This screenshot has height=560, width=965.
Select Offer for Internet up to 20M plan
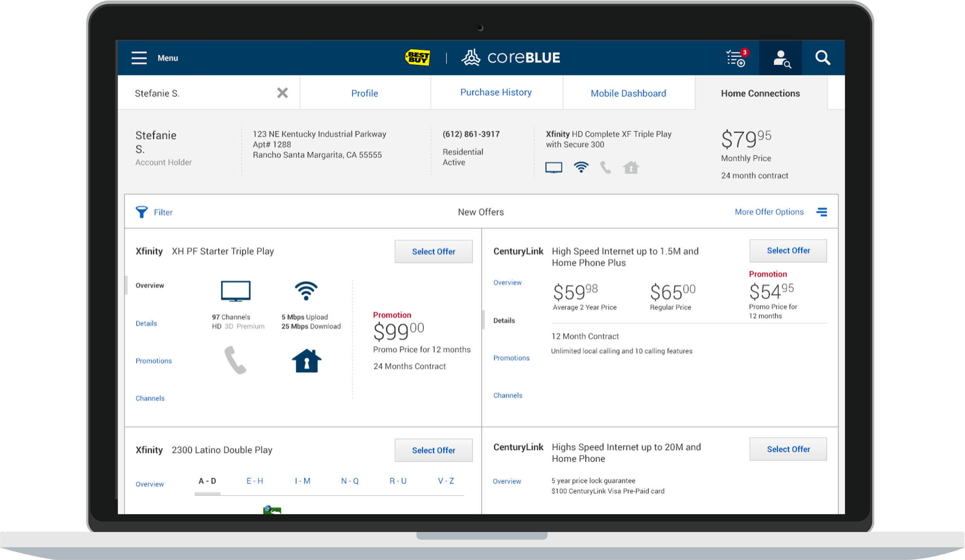[788, 449]
